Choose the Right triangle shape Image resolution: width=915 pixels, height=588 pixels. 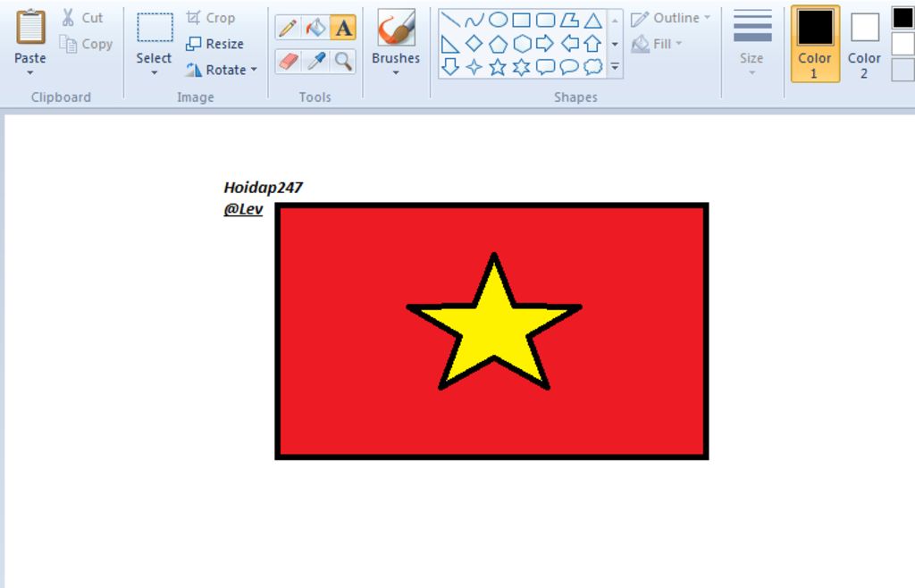450,44
